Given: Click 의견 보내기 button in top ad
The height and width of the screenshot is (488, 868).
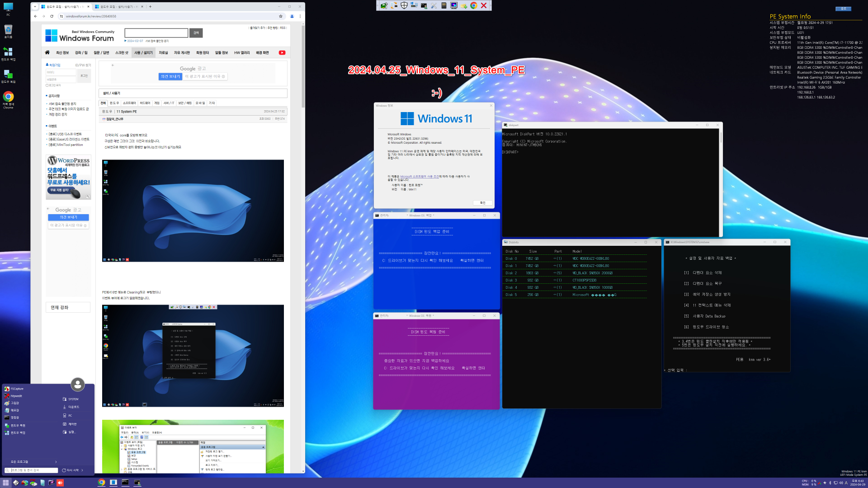Looking at the screenshot, I should 170,76.
